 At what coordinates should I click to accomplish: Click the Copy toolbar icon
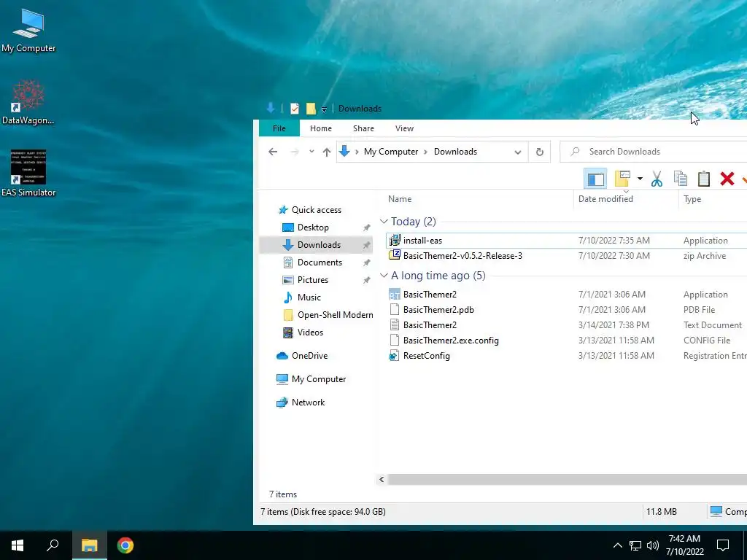(x=681, y=179)
